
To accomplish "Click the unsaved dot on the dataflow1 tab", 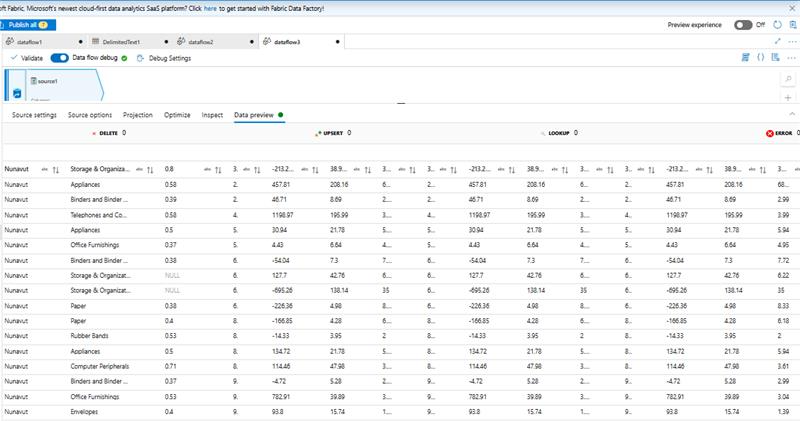I will pos(81,42).
